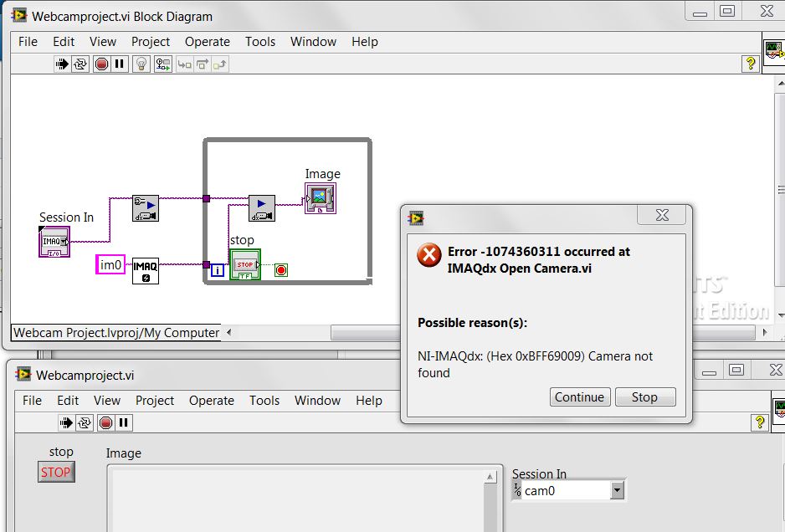785x532 pixels.
Task: Expand the Session In cam0 dropdown arrow
Action: click(618, 491)
